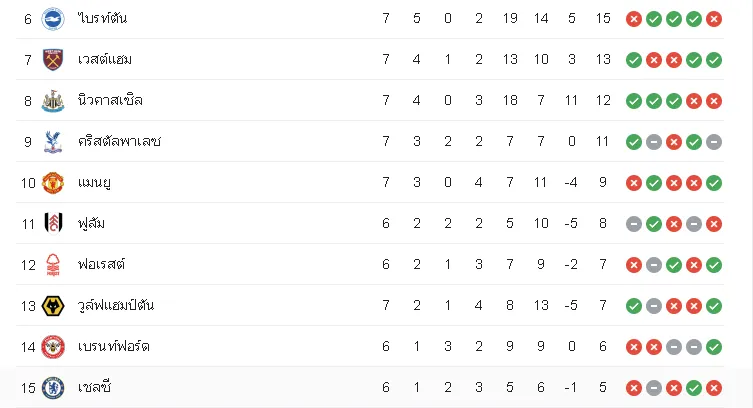Click the Brighton club crest icon

[53, 19]
